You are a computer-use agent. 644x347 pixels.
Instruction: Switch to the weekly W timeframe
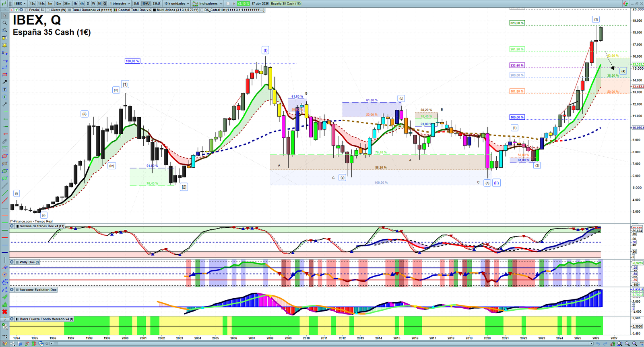click(x=93, y=4)
